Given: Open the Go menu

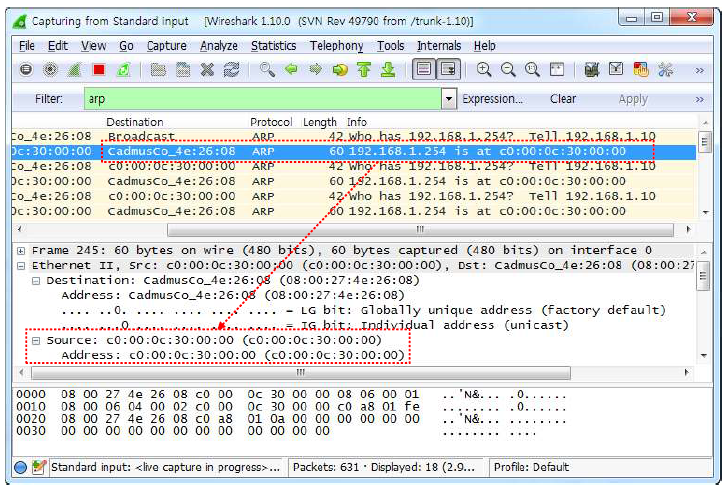Looking at the screenshot, I should (126, 46).
